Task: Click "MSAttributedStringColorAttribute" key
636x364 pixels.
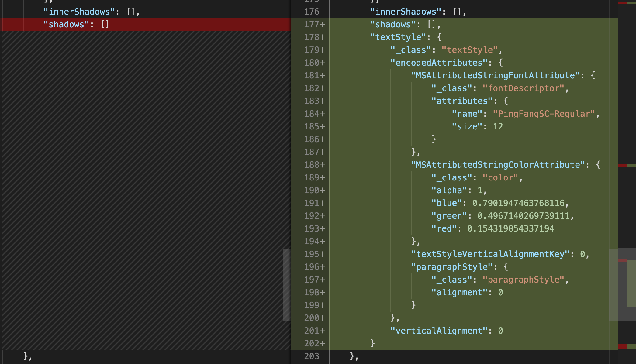Action: point(498,165)
